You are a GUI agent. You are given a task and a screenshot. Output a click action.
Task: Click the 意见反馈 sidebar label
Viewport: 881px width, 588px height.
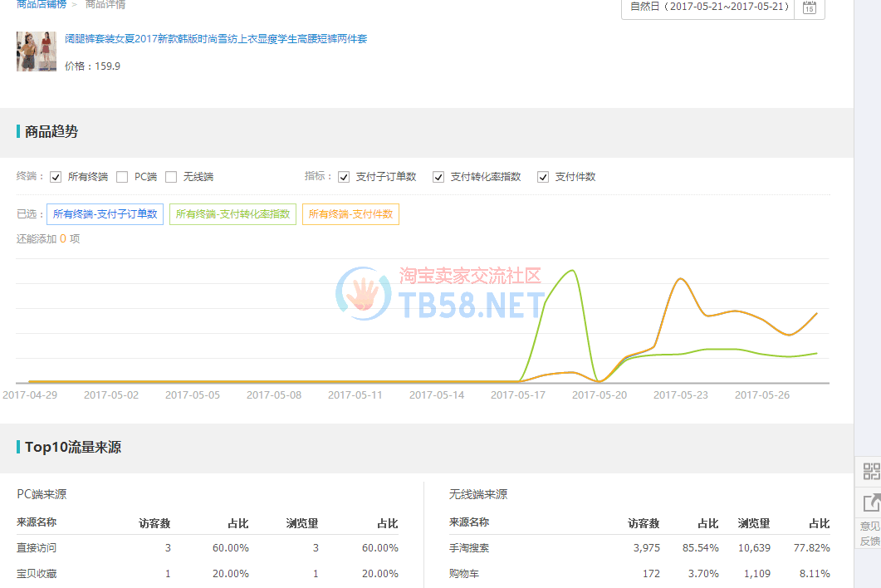tap(869, 533)
